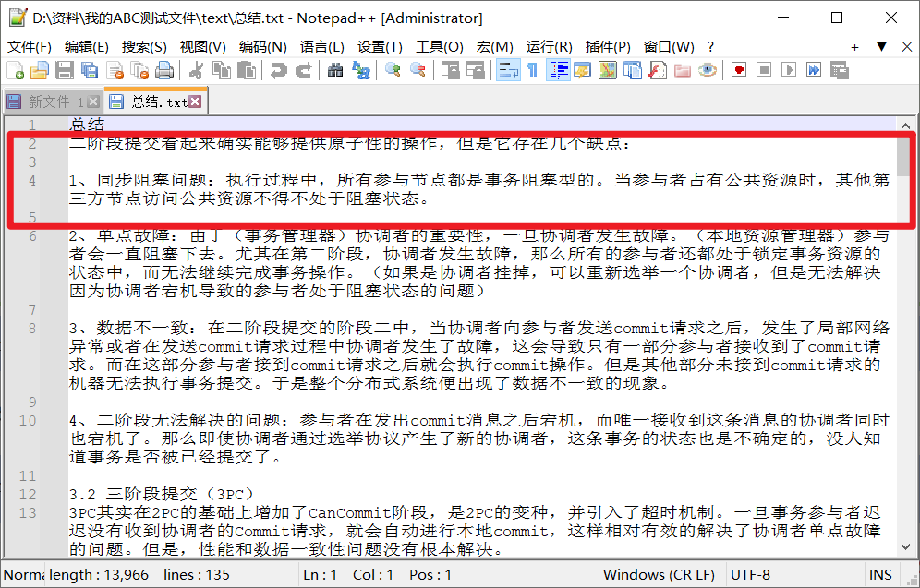
Task: Click the Close current document toolbar icon
Action: coord(115,70)
